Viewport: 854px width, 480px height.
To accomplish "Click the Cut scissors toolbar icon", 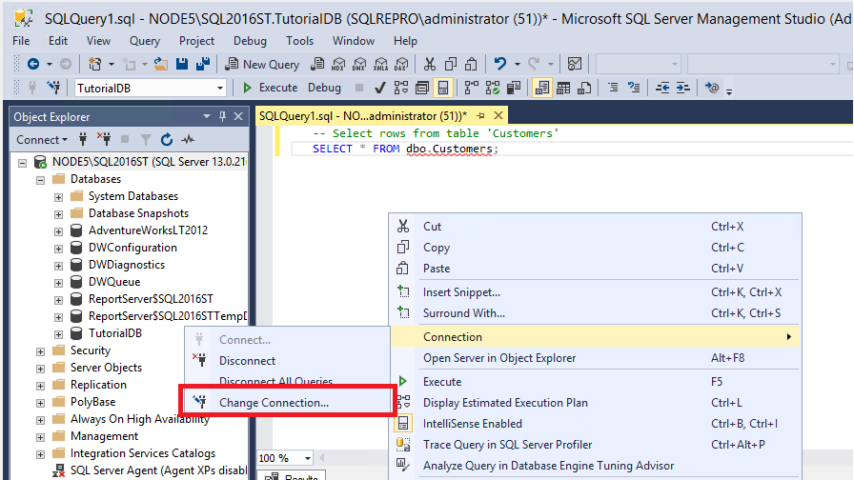I will 430,64.
